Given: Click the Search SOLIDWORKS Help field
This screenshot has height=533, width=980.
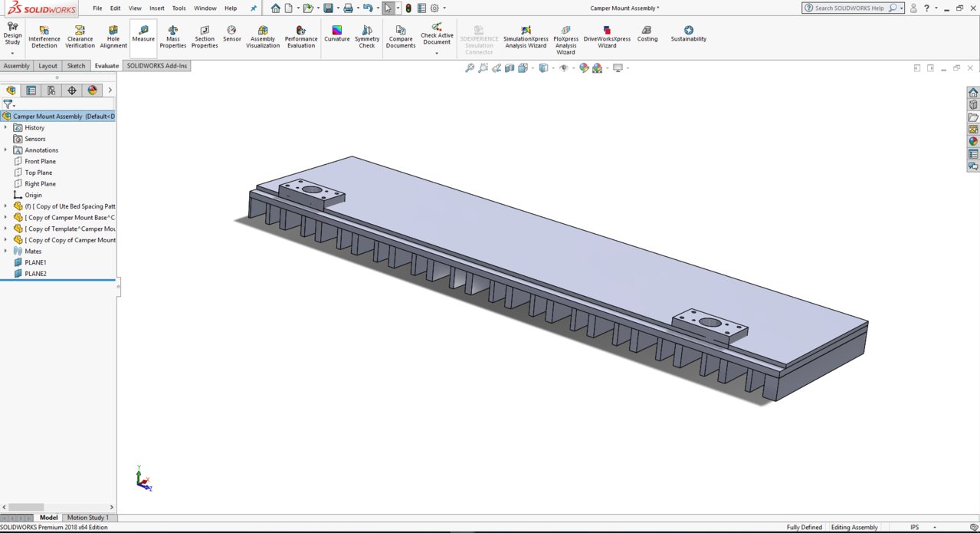Looking at the screenshot, I should click(853, 8).
